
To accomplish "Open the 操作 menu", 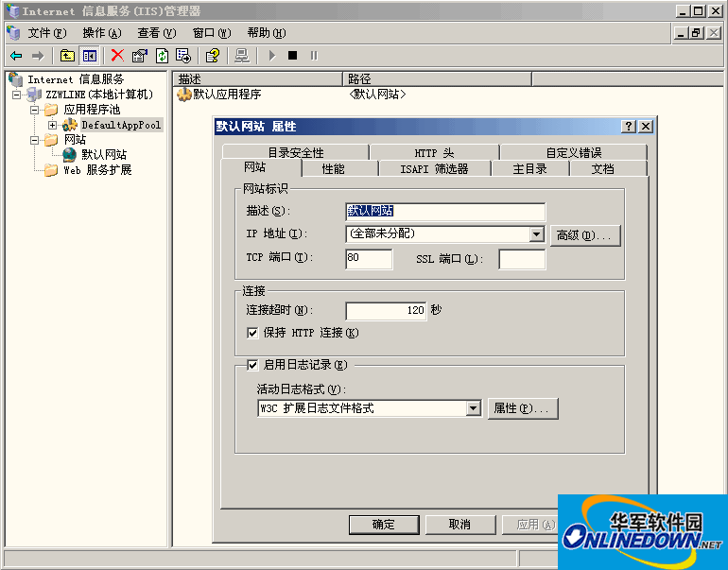I will pos(102,33).
